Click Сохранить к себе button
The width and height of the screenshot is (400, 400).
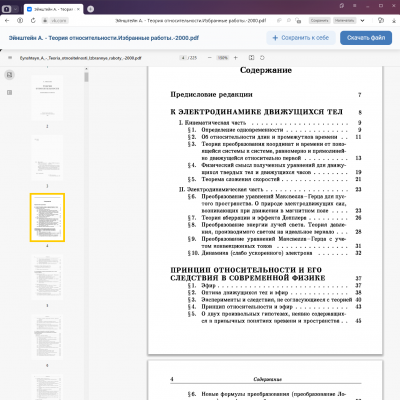pos(301,38)
